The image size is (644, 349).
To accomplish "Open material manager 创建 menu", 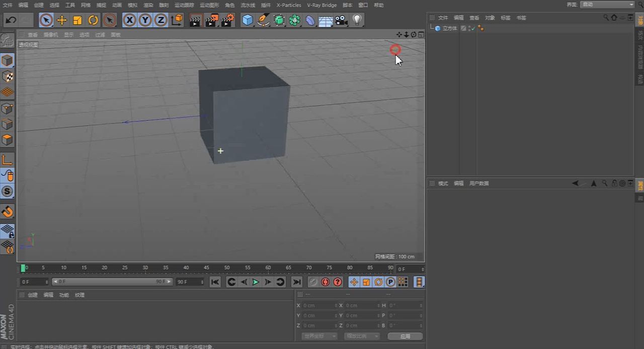I will click(x=33, y=295).
